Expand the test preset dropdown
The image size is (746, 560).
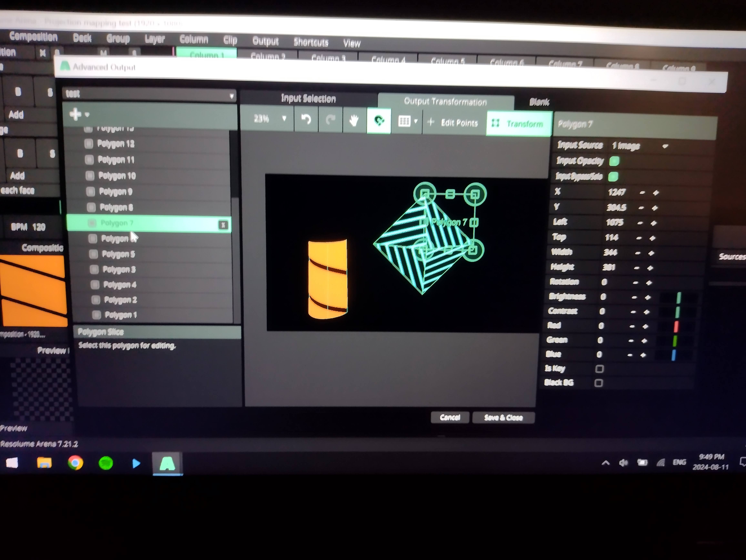(231, 96)
